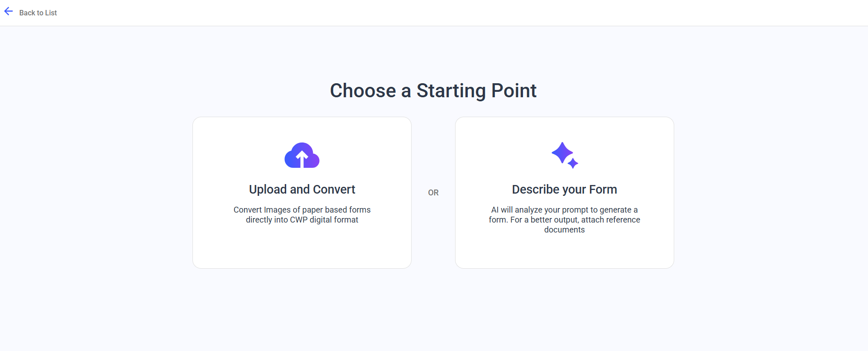Click the OR divider text

pyautogui.click(x=433, y=193)
